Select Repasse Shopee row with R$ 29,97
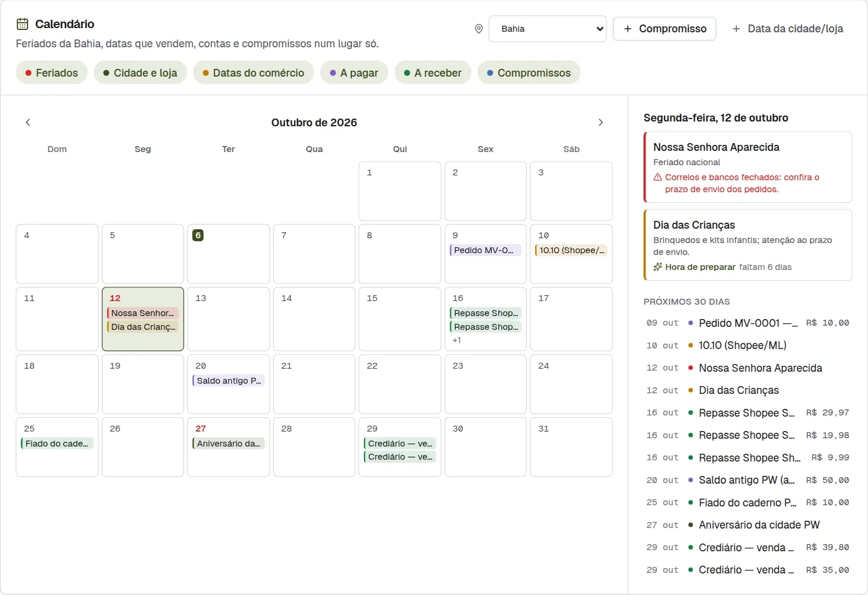 [748, 413]
